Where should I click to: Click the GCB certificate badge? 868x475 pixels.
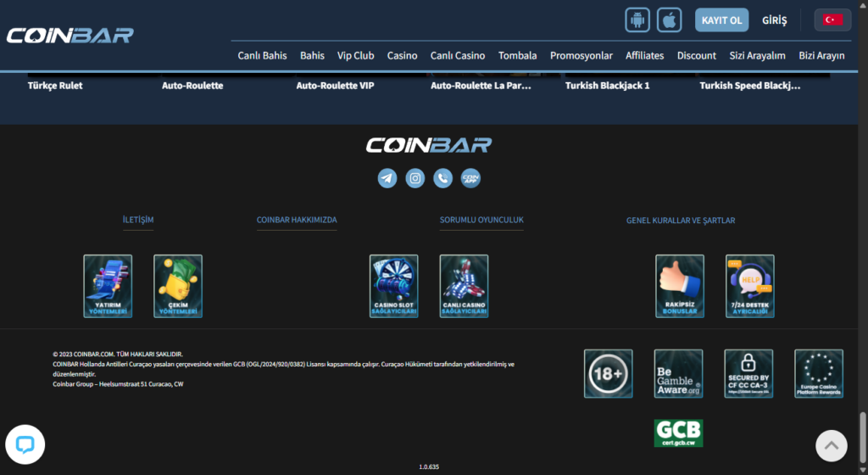[x=678, y=433]
